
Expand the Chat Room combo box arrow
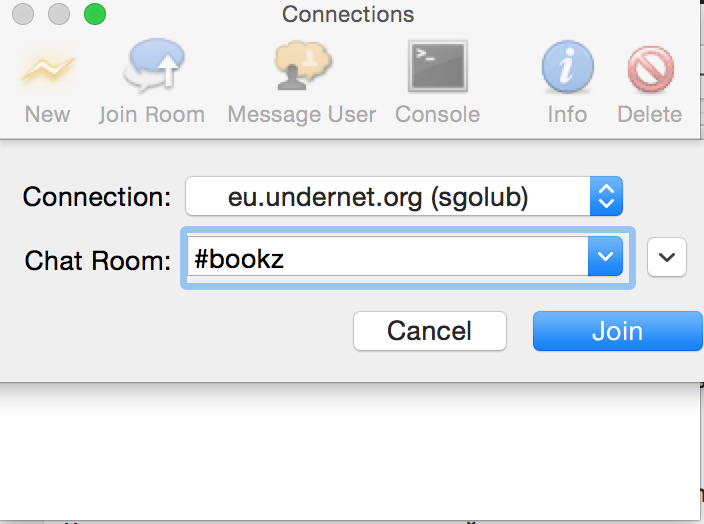coord(604,259)
